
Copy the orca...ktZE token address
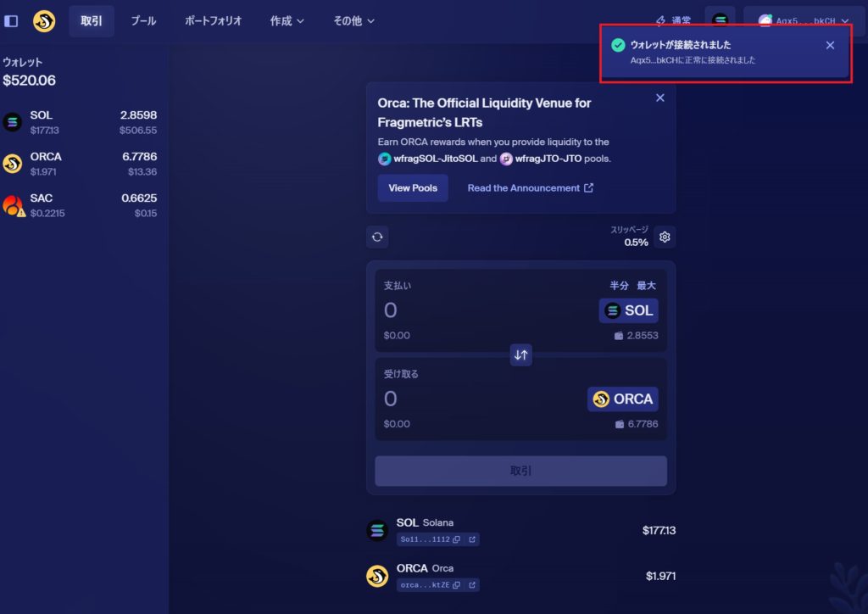pos(456,584)
